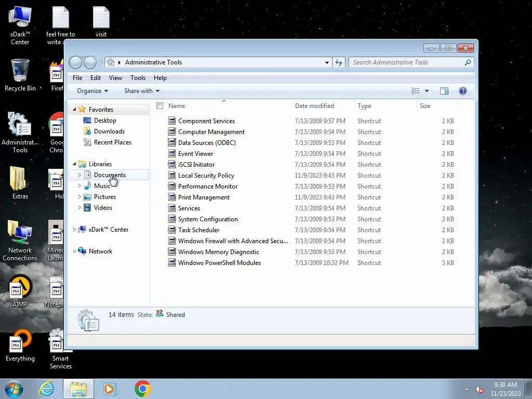Open the View menu

pos(115,78)
